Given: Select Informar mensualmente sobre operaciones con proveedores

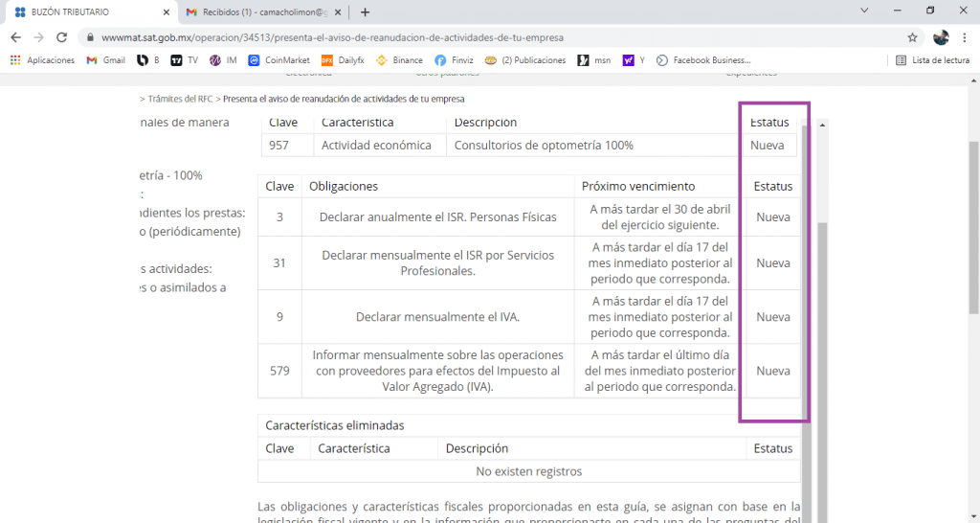Looking at the screenshot, I should click(437, 371).
